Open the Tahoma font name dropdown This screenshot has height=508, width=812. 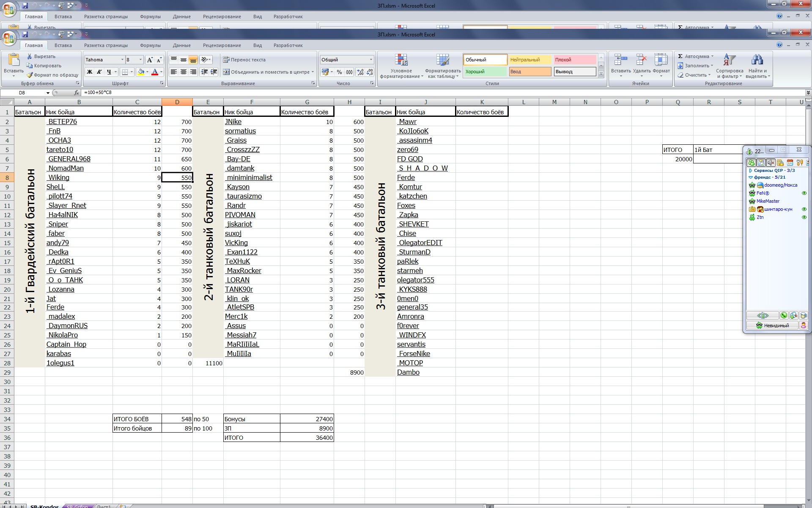[x=122, y=60]
